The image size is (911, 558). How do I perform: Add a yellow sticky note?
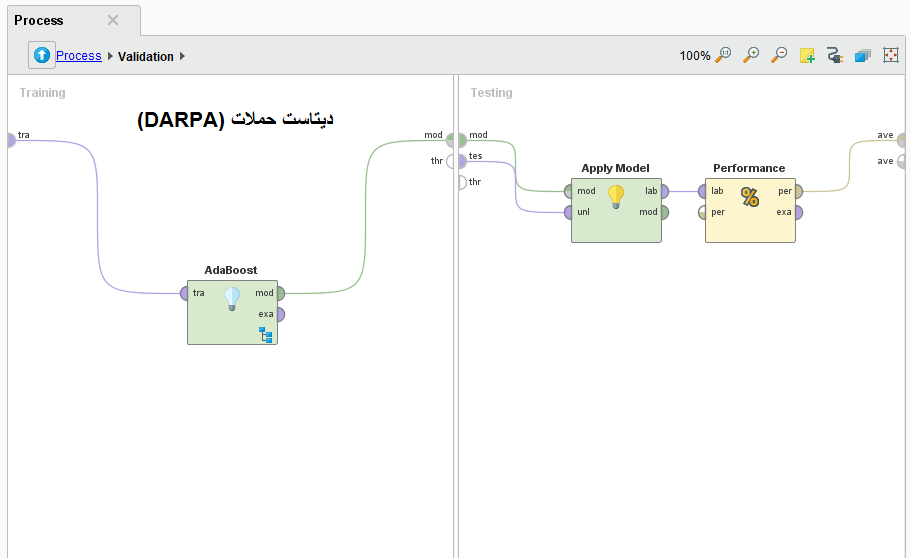click(x=807, y=56)
